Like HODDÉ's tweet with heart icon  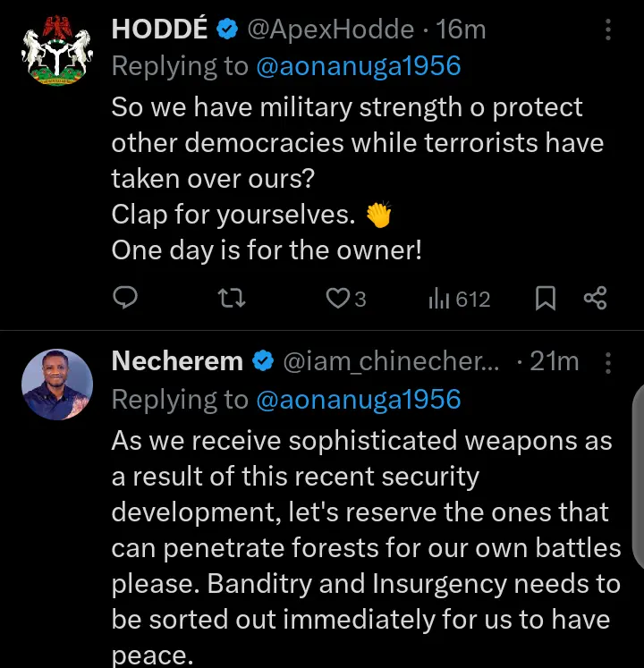point(337,299)
